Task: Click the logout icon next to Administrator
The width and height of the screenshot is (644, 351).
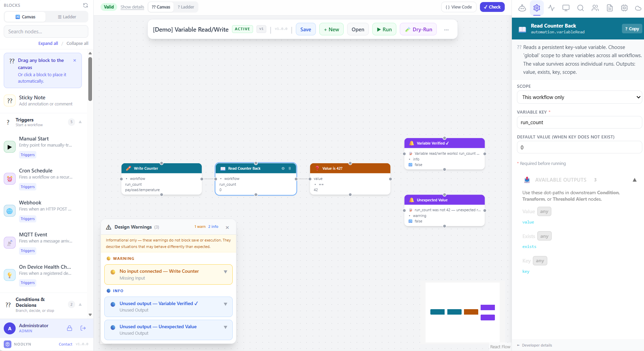Action: [83, 328]
